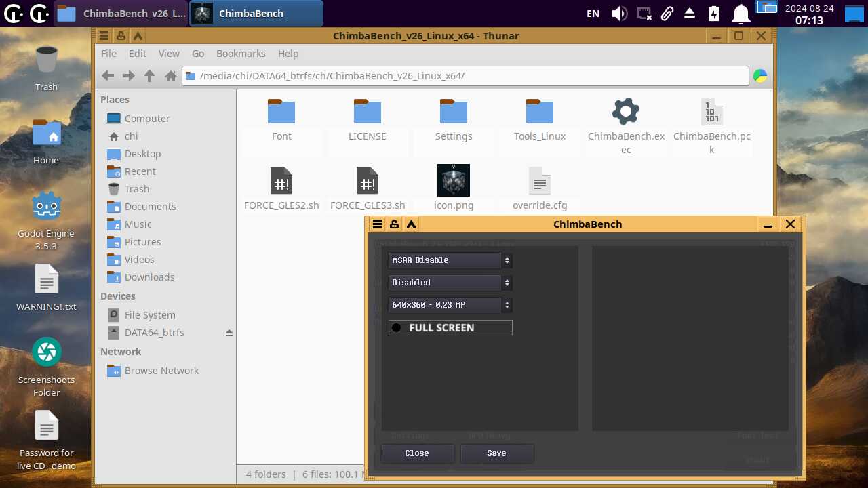Image resolution: width=868 pixels, height=488 pixels.
Task: Click the Thunar location path field
Action: pos(465,76)
